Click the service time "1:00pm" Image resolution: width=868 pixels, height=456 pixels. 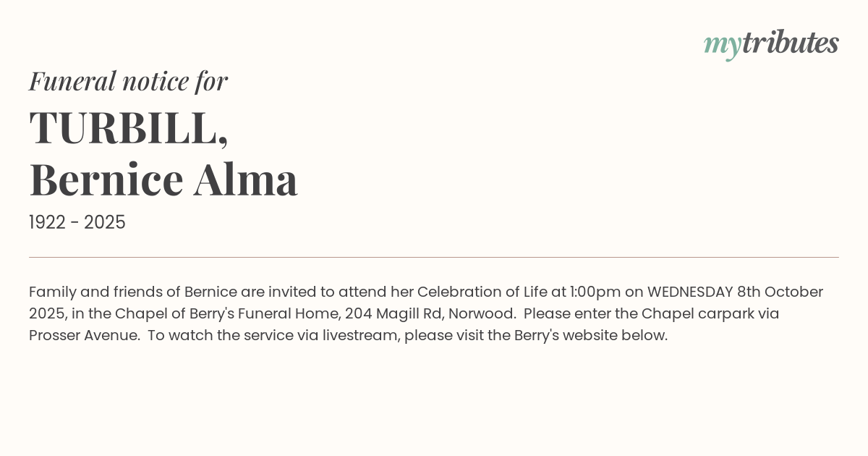pyautogui.click(x=595, y=292)
